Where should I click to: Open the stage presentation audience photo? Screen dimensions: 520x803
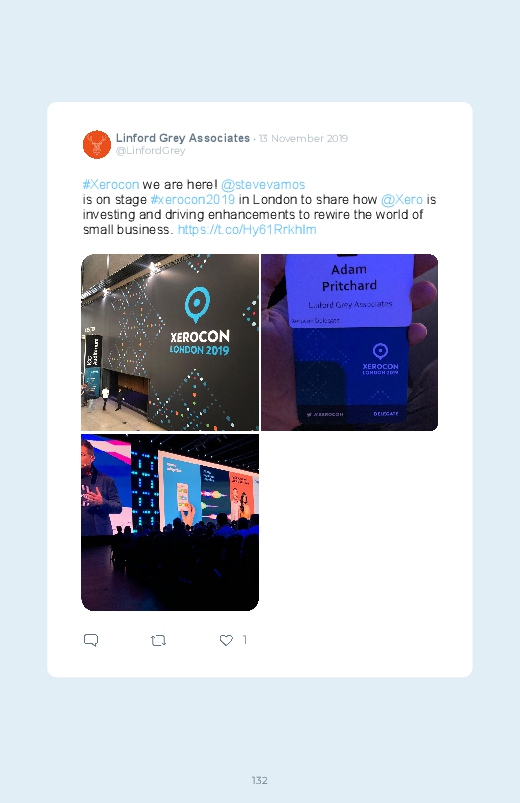170,522
